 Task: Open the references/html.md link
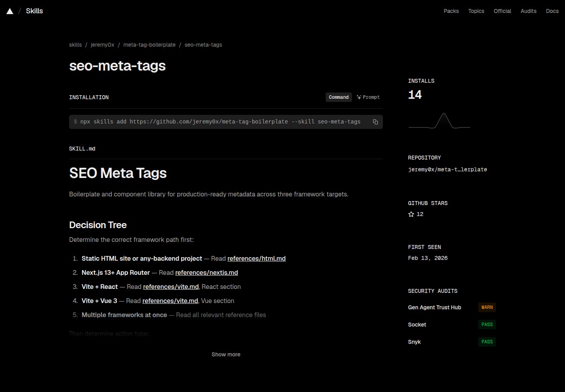pyautogui.click(x=257, y=259)
